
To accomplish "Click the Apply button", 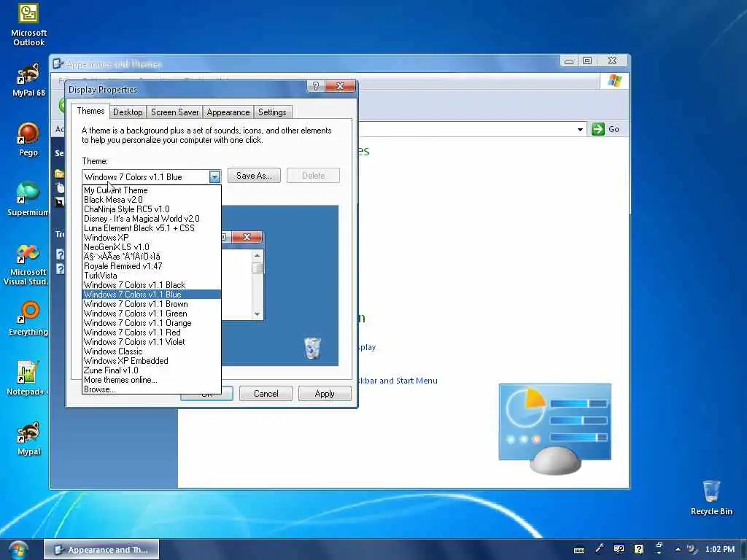I will click(x=325, y=393).
